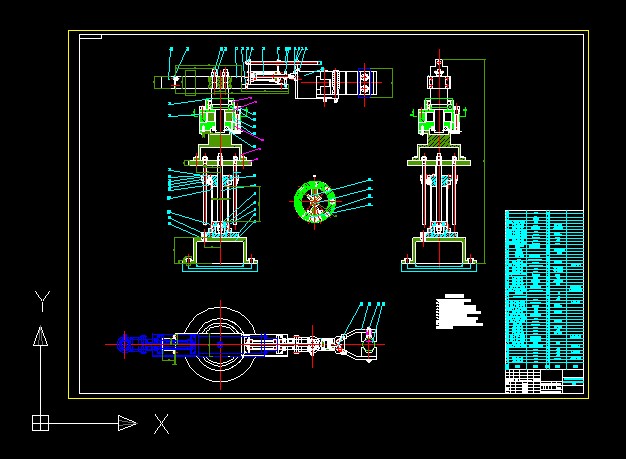This screenshot has height=459, width=626.
Task: Click the Y axis label
Action: 42,301
